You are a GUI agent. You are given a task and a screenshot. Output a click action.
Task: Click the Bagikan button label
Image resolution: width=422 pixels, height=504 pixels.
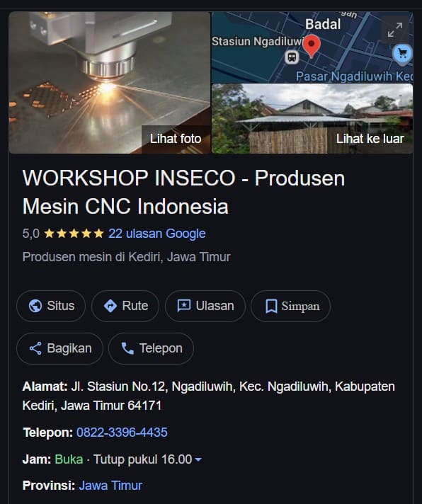[69, 348]
